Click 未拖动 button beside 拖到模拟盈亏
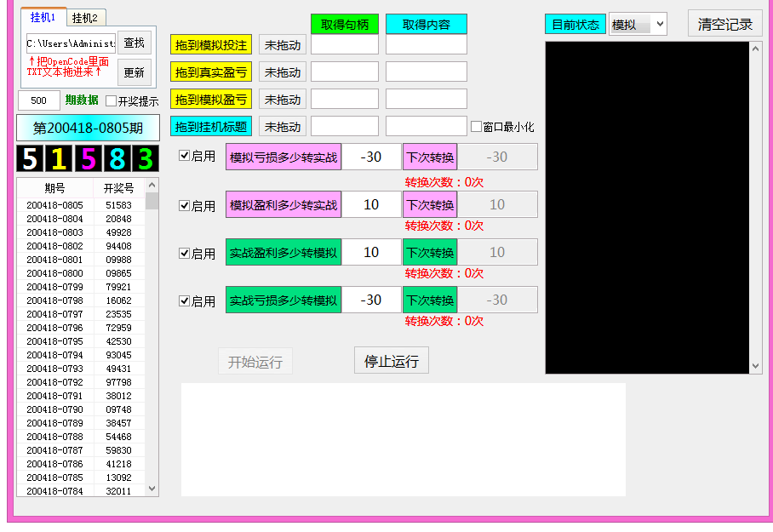The height and width of the screenshot is (532, 773). (x=283, y=99)
